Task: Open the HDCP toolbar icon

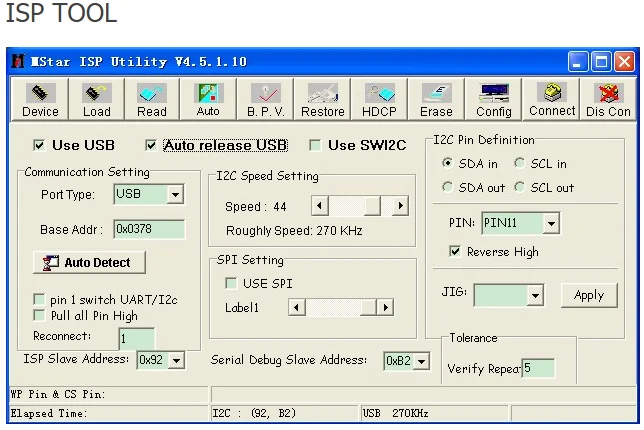Action: tap(379, 99)
